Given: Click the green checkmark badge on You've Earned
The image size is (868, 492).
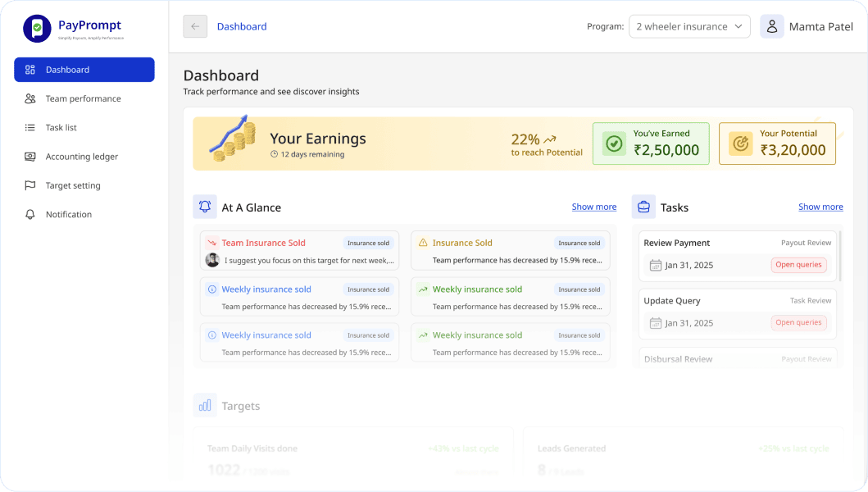Looking at the screenshot, I should click(612, 143).
